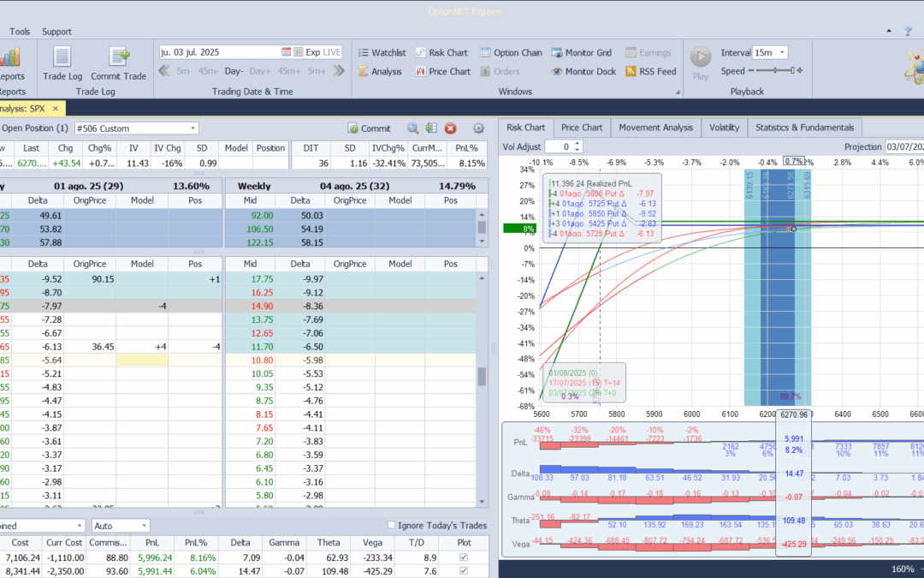The height and width of the screenshot is (578, 924).
Task: Click the puts table vertical scrollbar thumb
Action: coord(482,376)
